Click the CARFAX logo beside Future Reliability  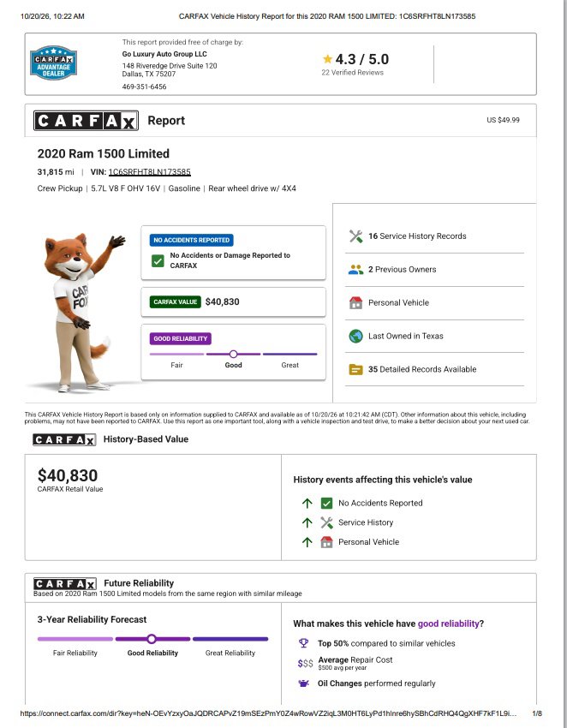pyautogui.click(x=64, y=583)
